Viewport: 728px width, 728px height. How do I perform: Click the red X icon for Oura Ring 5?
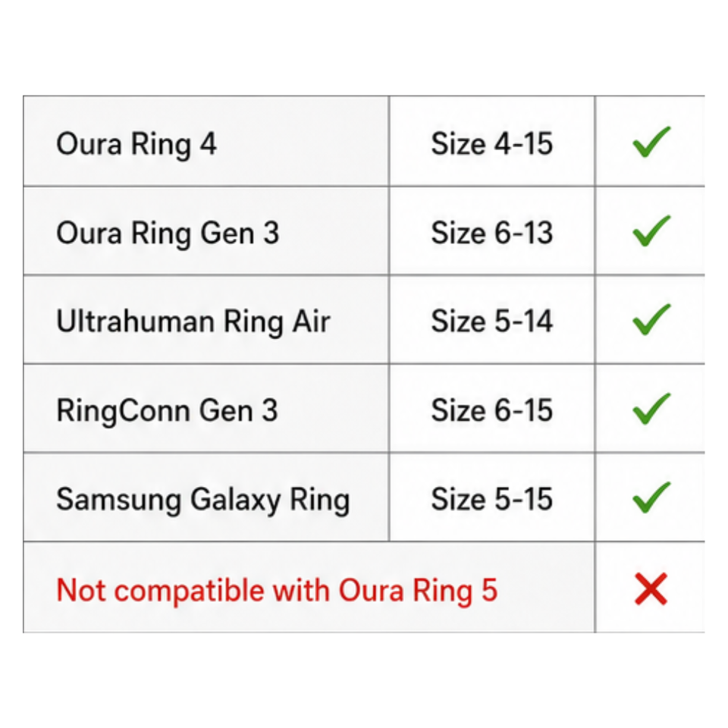[x=651, y=588]
